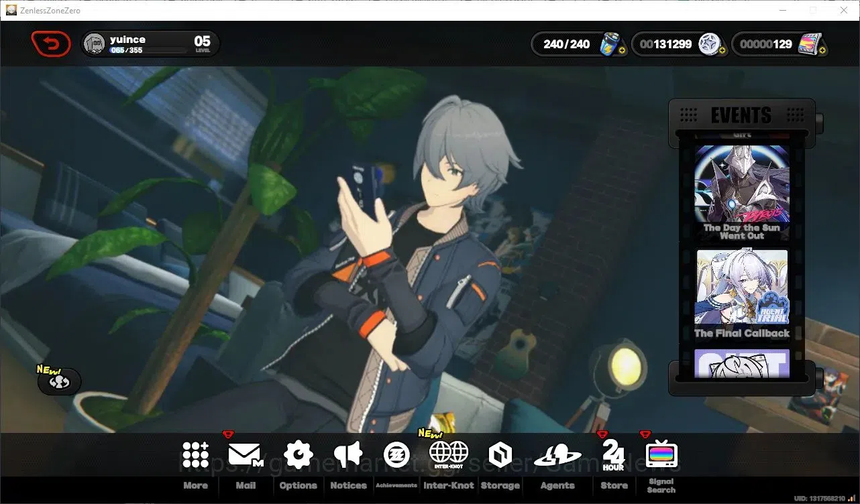Open Options gear icon
Viewport: 860px width, 504px height.
(x=299, y=454)
